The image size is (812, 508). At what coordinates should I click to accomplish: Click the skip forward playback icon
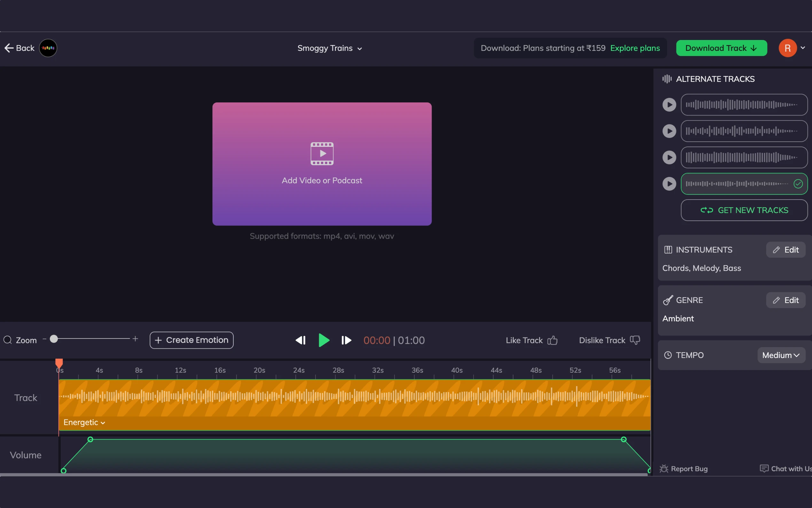pos(346,340)
